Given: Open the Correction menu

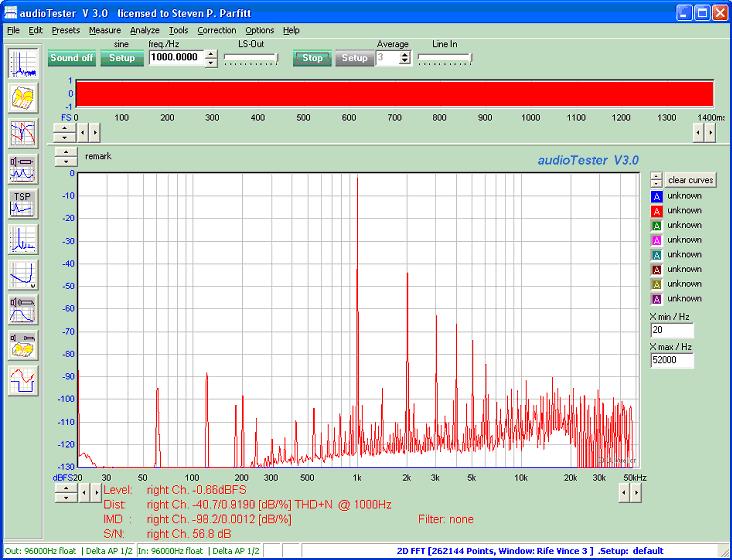Looking at the screenshot, I should click(217, 30).
